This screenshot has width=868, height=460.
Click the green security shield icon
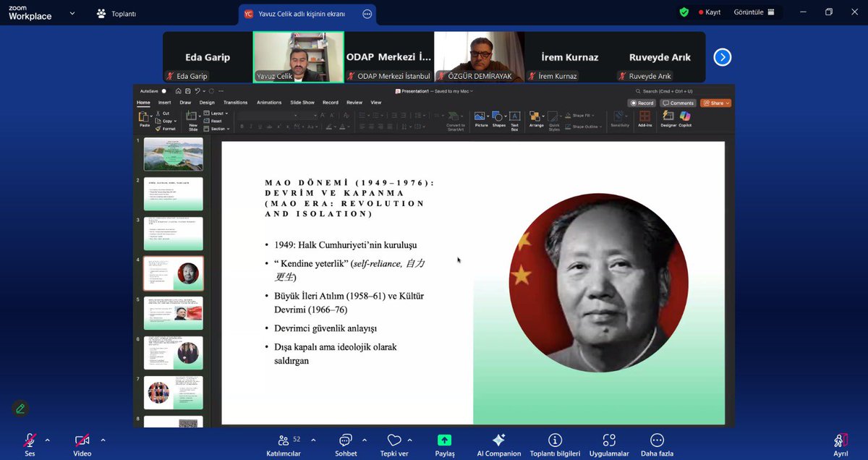pos(684,12)
